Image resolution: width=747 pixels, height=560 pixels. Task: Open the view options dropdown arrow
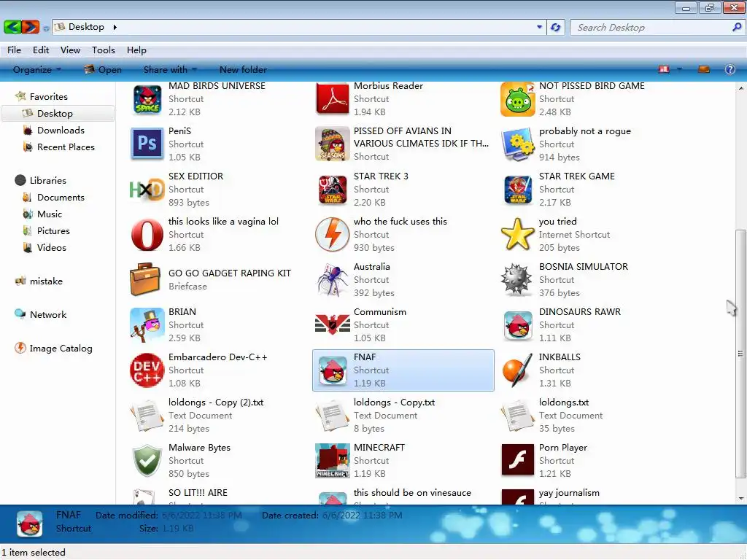coord(679,69)
